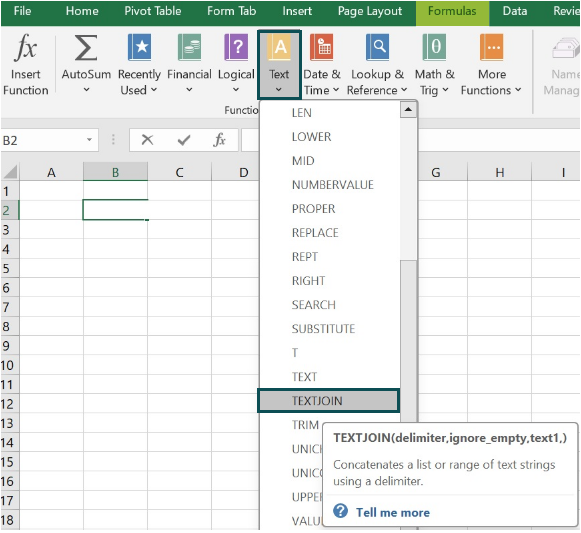Open Date & Time calendar book icon
This screenshot has height=533, width=581.
[322, 47]
